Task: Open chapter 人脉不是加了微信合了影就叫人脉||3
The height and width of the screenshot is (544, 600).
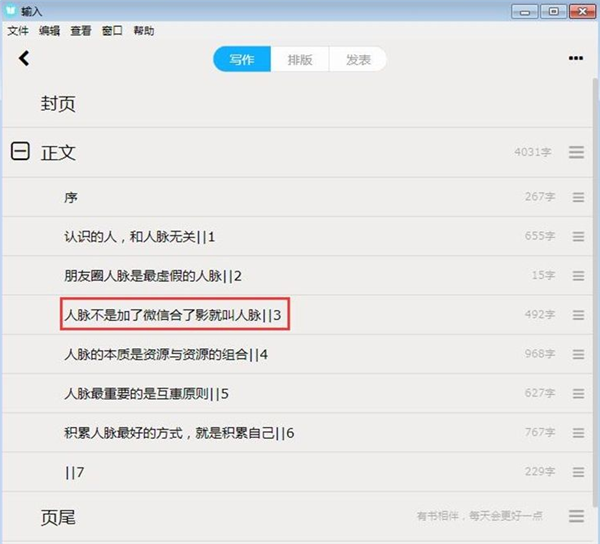Action: [173, 315]
